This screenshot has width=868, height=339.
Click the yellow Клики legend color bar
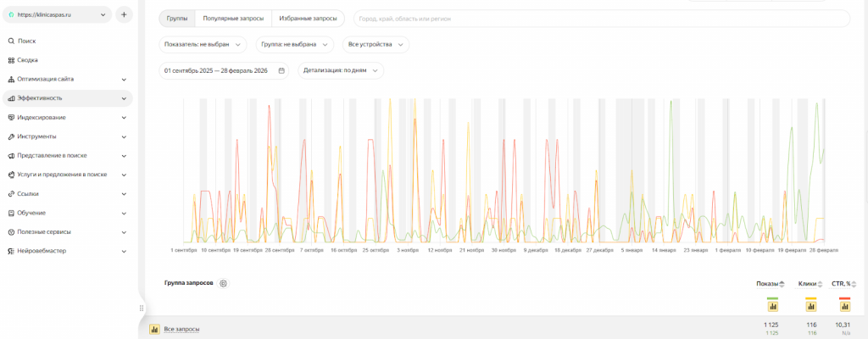coord(811,298)
